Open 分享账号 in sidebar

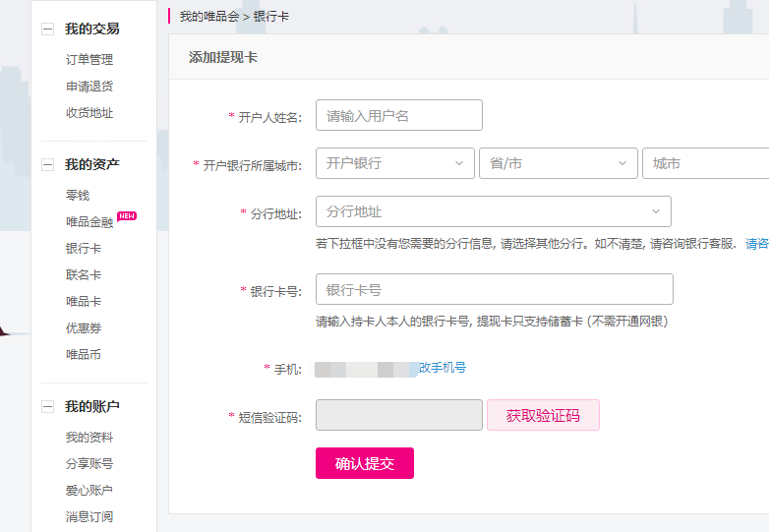89,463
